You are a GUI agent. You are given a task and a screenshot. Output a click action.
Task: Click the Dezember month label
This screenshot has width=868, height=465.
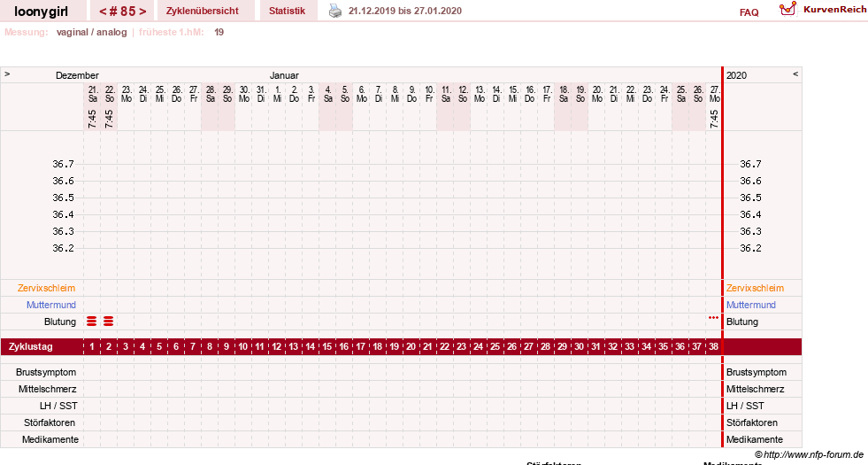pyautogui.click(x=78, y=75)
